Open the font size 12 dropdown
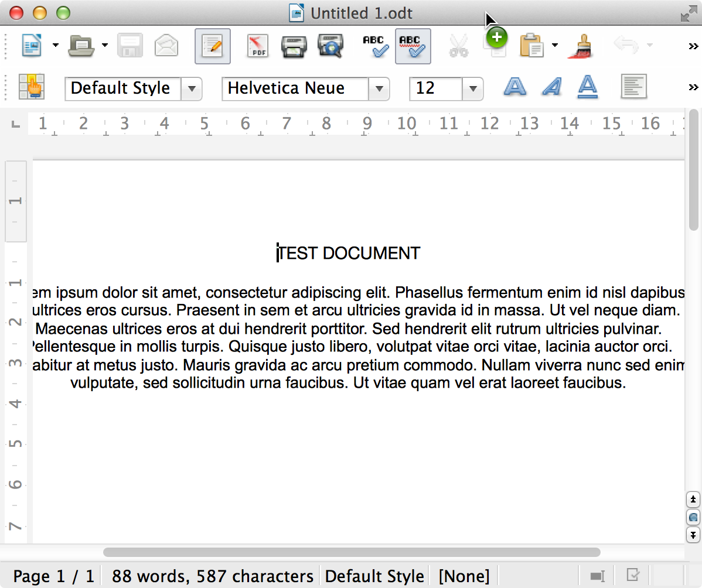 tap(472, 89)
